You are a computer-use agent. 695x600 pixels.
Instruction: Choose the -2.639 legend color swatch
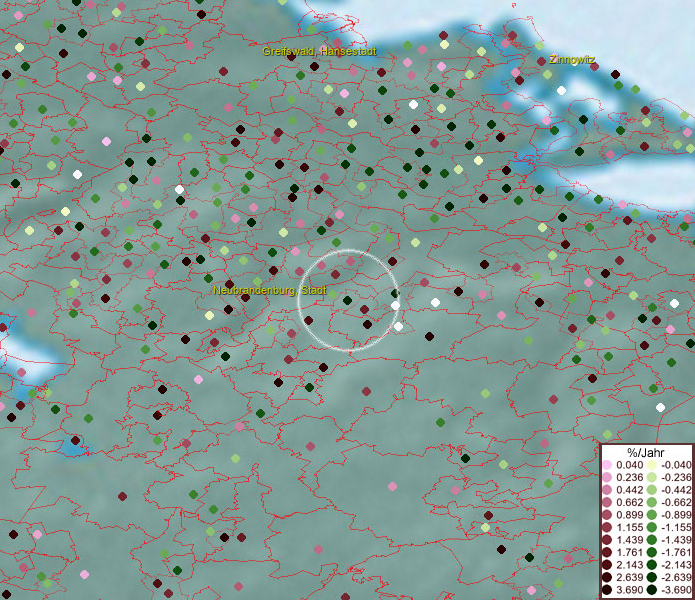coord(652,577)
